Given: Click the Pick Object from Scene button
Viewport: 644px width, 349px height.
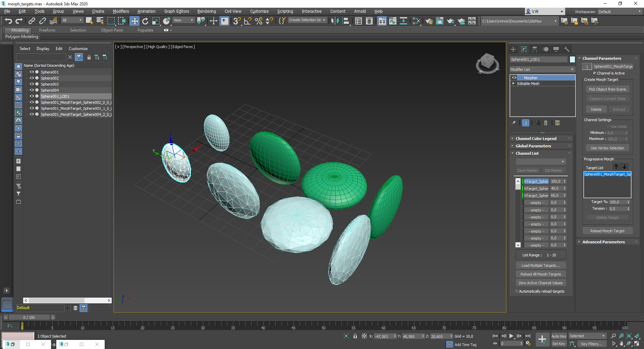Looking at the screenshot, I should coord(607,89).
